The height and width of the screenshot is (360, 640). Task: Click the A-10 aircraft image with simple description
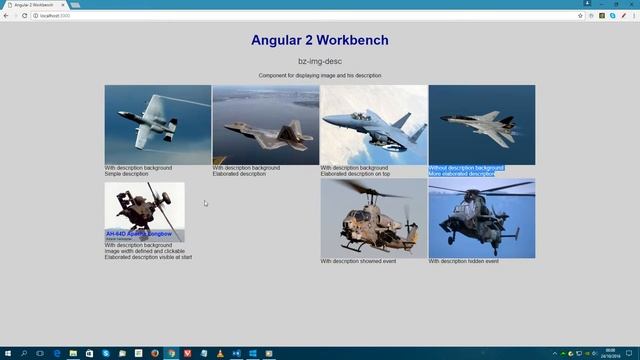(x=158, y=125)
